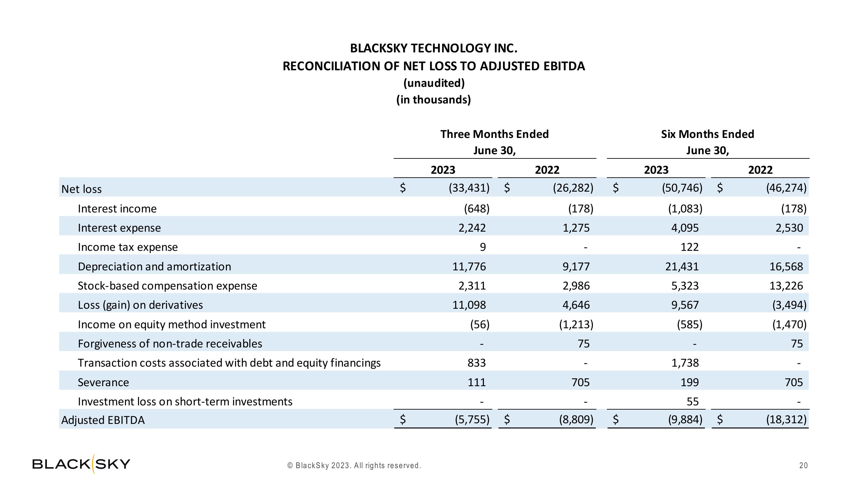868x488 pixels.
Task: Click depreciation value 9,177
Action: (x=576, y=267)
